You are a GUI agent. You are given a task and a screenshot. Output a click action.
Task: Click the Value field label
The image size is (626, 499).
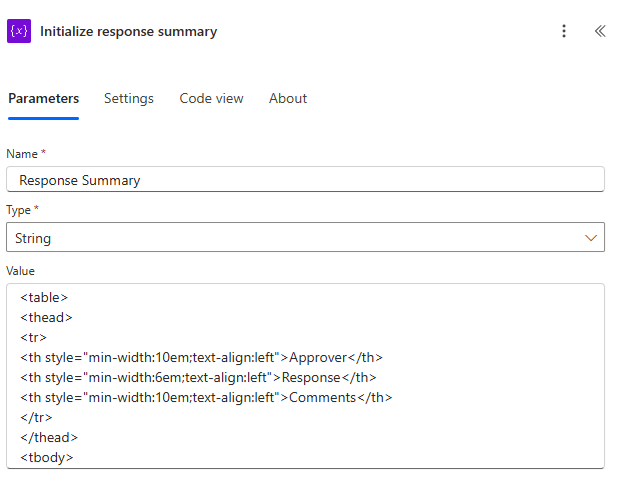[21, 271]
